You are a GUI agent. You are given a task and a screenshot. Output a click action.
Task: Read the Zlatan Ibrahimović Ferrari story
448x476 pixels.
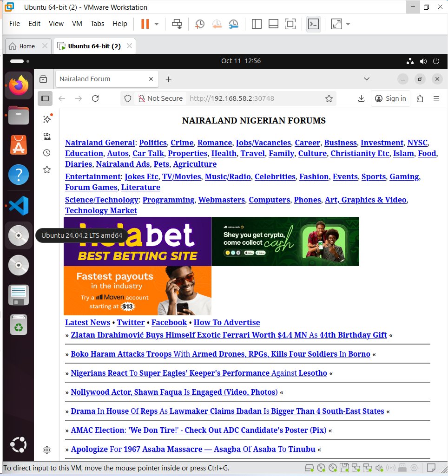229,335
